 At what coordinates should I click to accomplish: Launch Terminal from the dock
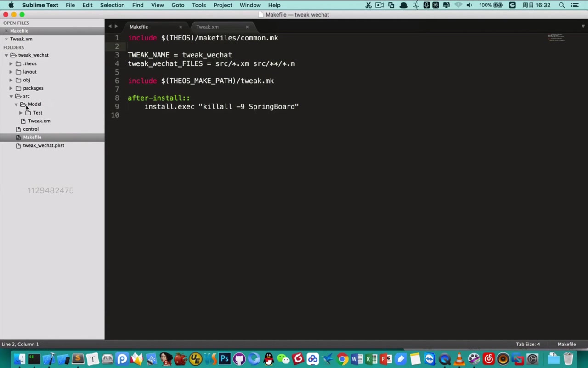coord(34,359)
